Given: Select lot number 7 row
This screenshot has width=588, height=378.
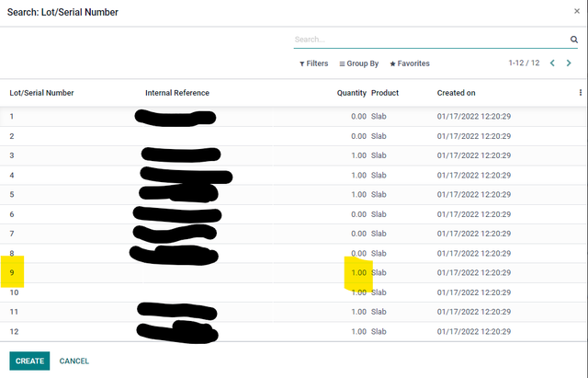Looking at the screenshot, I should pos(294,234).
